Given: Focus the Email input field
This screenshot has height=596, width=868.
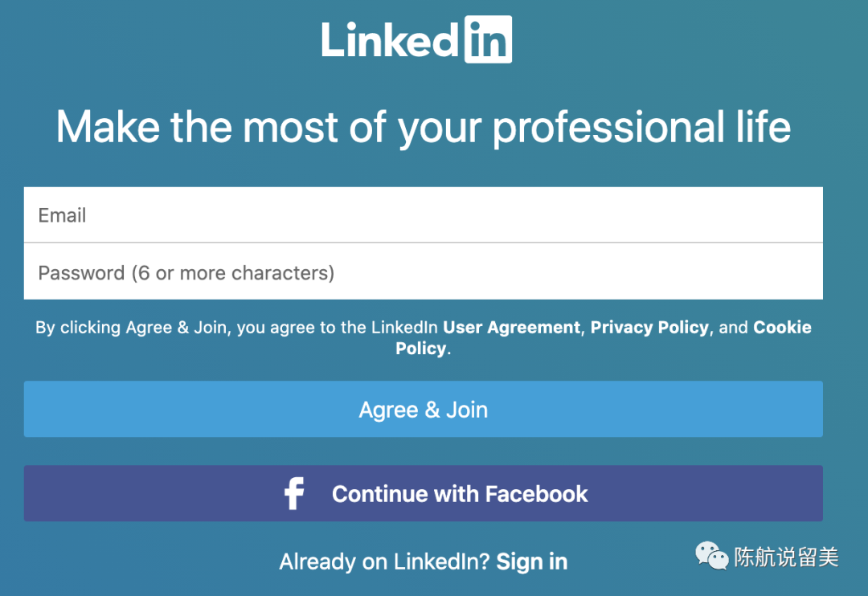Looking at the screenshot, I should click(x=423, y=215).
